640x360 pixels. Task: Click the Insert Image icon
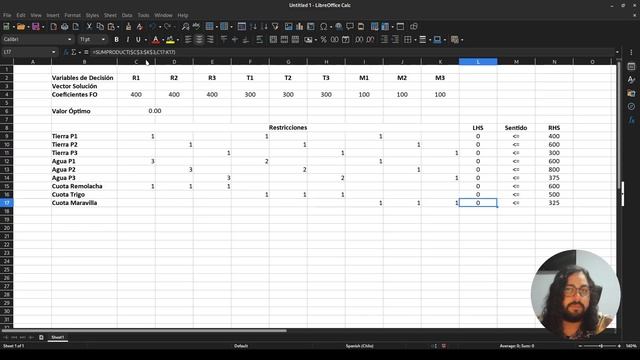pyautogui.click(x=289, y=27)
